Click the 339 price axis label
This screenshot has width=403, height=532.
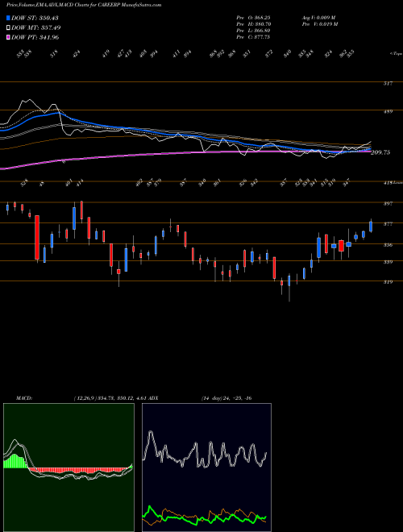click(x=388, y=262)
